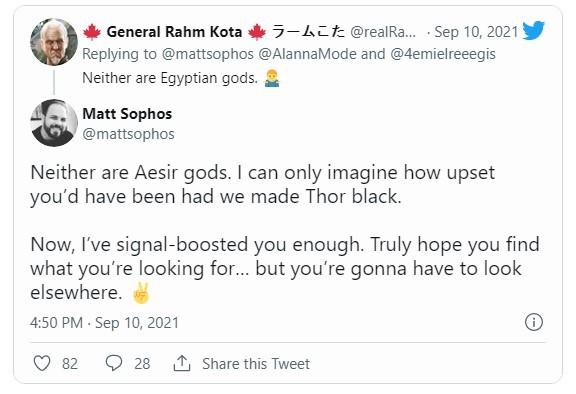
Task: Open the tweet info circle icon
Action: tap(533, 322)
